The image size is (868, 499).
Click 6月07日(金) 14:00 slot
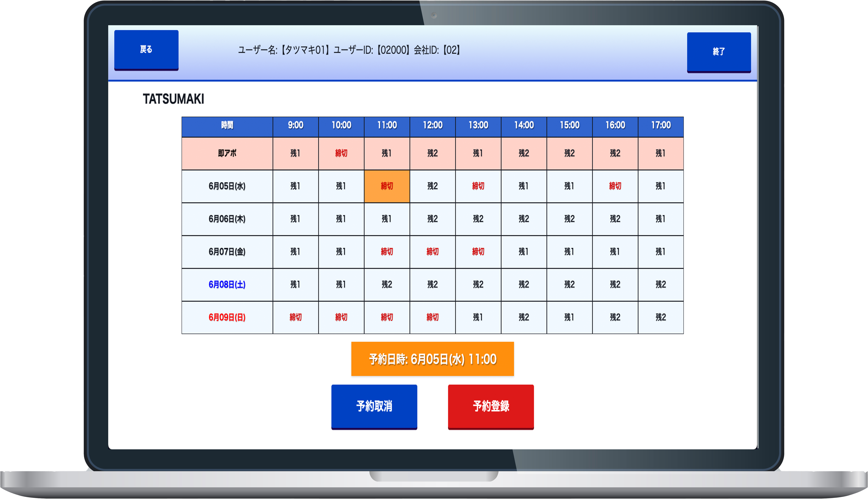coord(524,252)
